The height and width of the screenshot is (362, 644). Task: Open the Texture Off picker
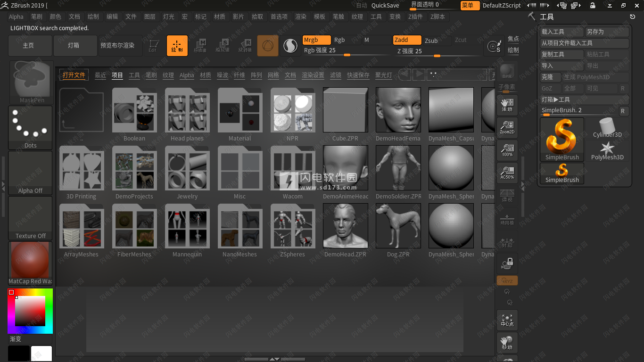coord(30,218)
